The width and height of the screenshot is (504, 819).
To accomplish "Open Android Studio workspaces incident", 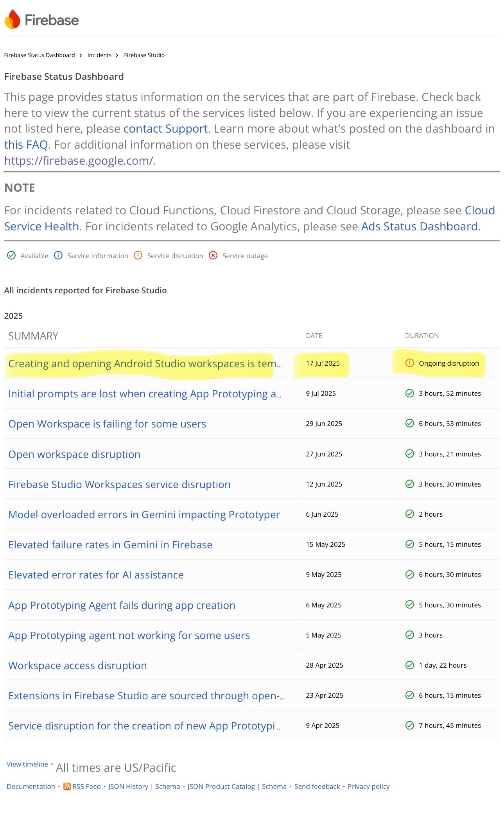I will pos(145,364).
